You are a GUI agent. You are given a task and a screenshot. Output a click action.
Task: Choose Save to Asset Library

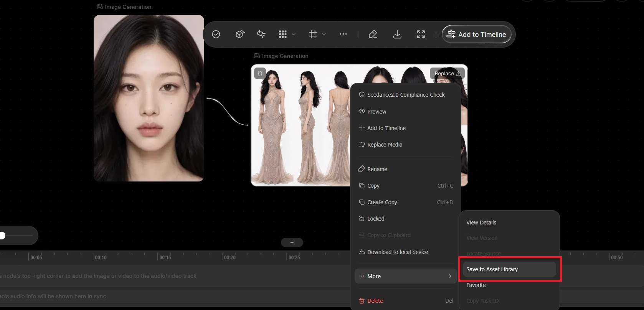coord(509,269)
